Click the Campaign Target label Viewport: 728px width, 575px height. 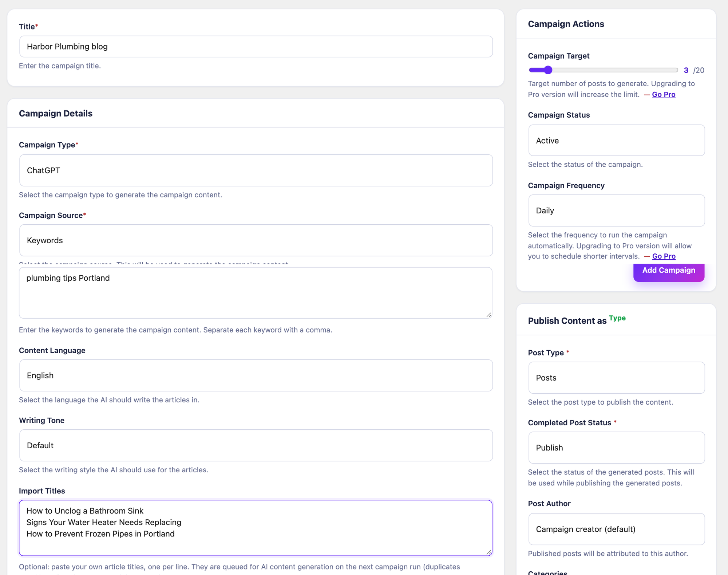[559, 56]
